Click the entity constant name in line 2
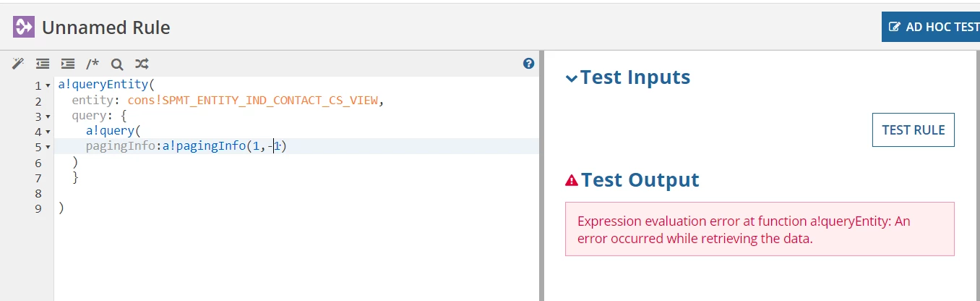The height and width of the screenshot is (301, 980). (253, 101)
